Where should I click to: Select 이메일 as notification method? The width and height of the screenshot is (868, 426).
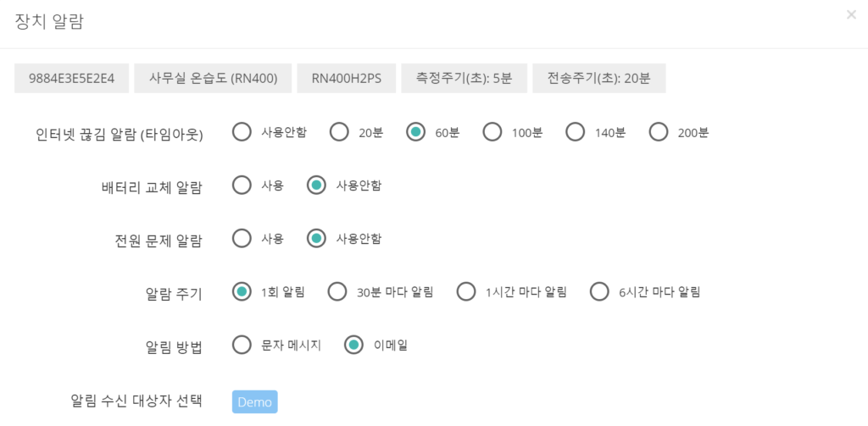click(353, 345)
